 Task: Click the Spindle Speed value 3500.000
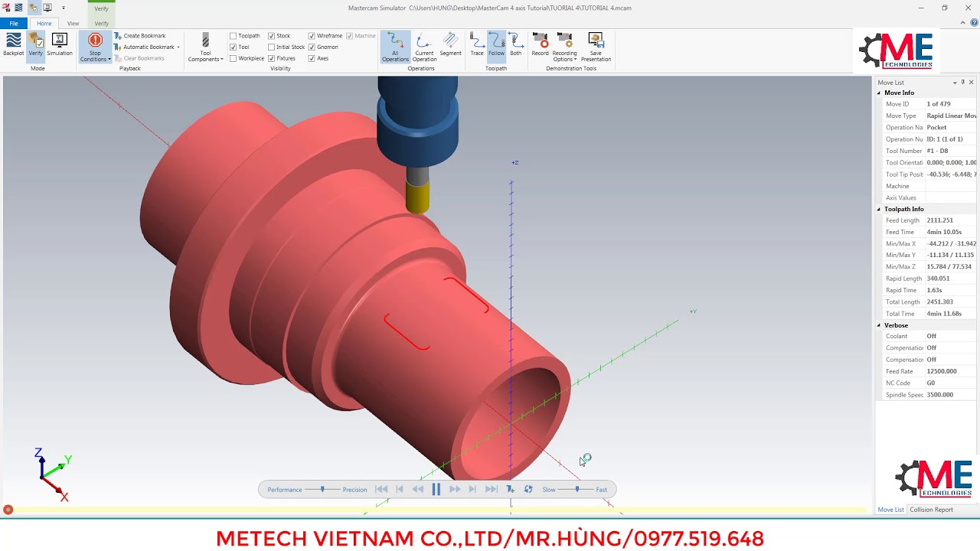pos(940,395)
